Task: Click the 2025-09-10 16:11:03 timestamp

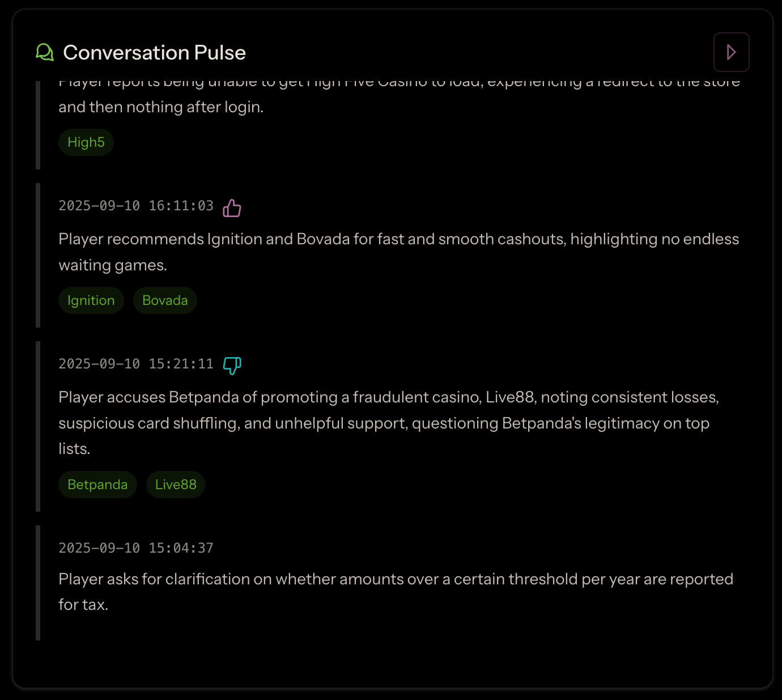Action: pos(136,206)
